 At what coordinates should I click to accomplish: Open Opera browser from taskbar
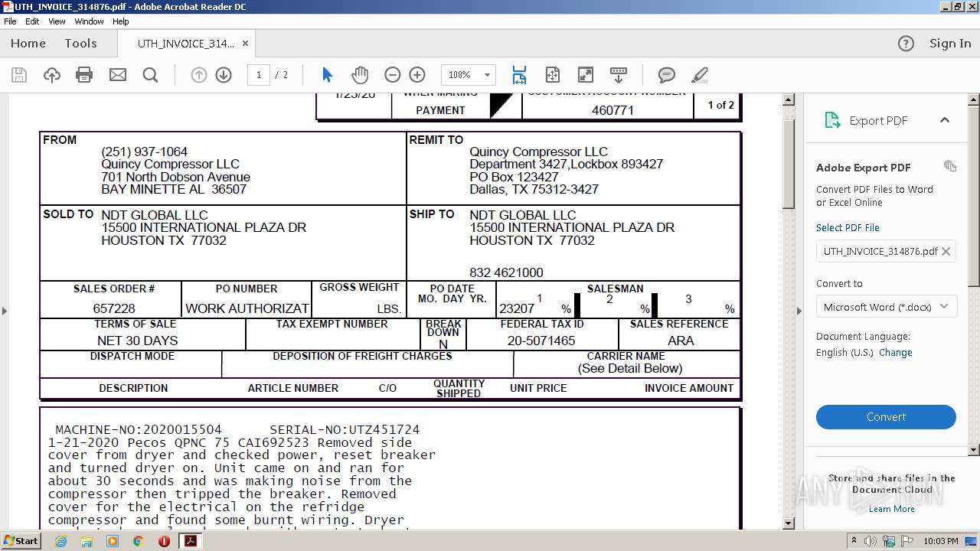click(164, 541)
